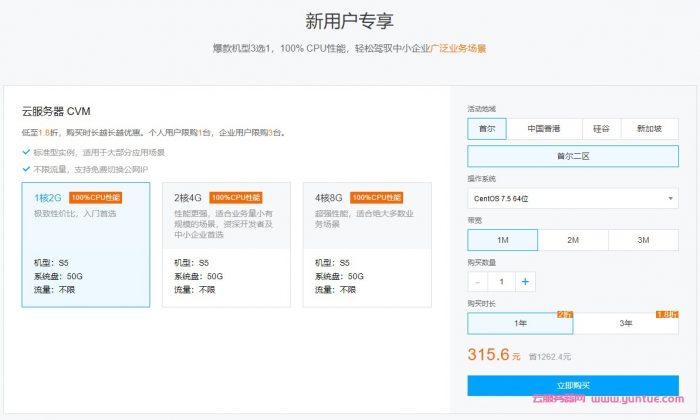The image size is (700, 420).
Task: Open the 广泛业务场景 link
Action: [x=458, y=47]
